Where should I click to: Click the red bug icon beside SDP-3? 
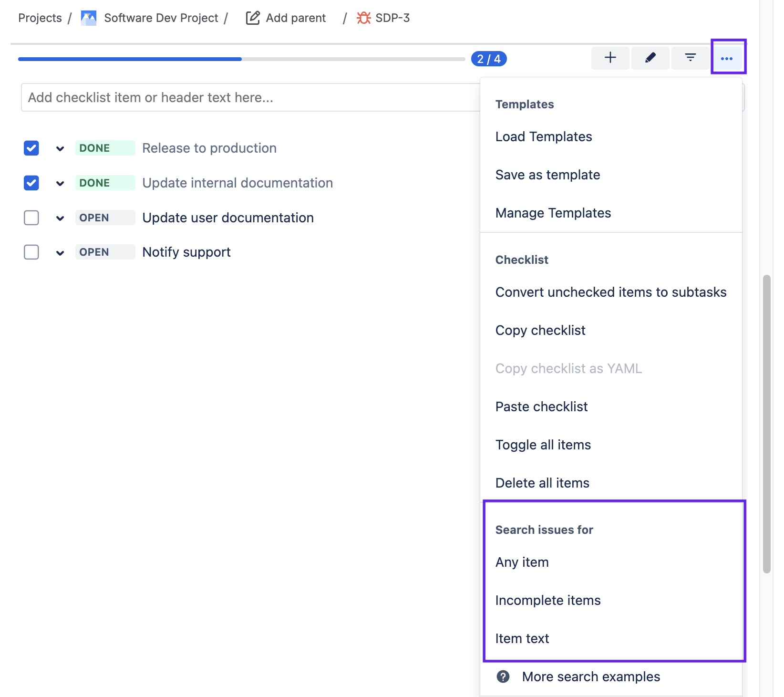(363, 18)
